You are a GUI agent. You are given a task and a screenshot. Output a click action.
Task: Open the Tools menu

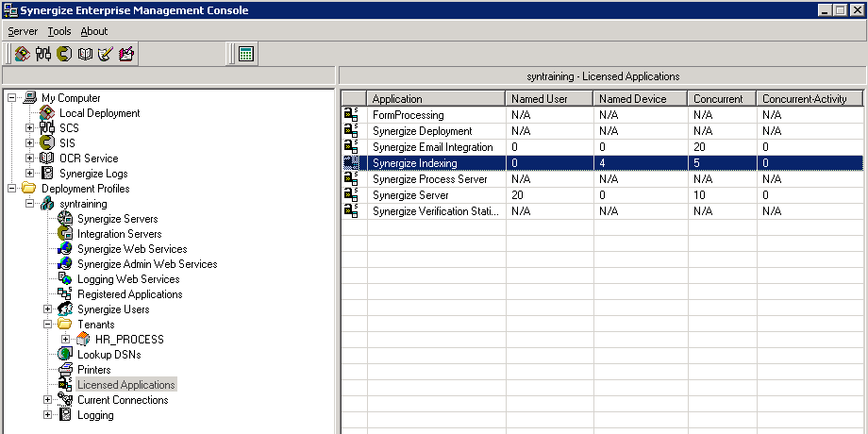[x=59, y=31]
